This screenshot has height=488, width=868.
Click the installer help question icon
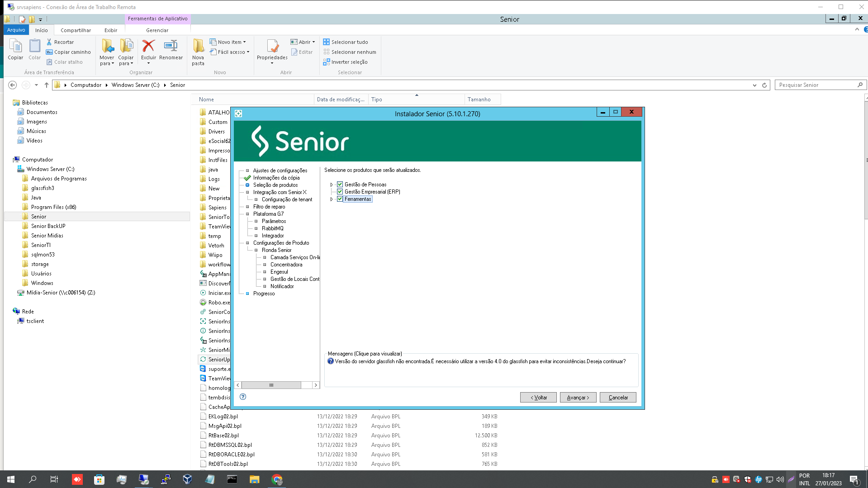pyautogui.click(x=243, y=397)
